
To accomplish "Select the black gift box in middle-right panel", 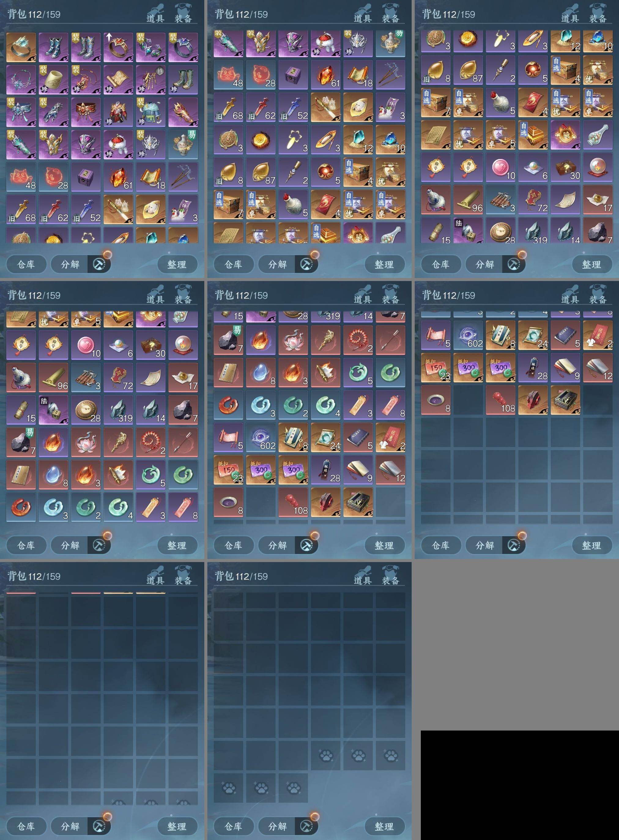I will click(x=565, y=400).
